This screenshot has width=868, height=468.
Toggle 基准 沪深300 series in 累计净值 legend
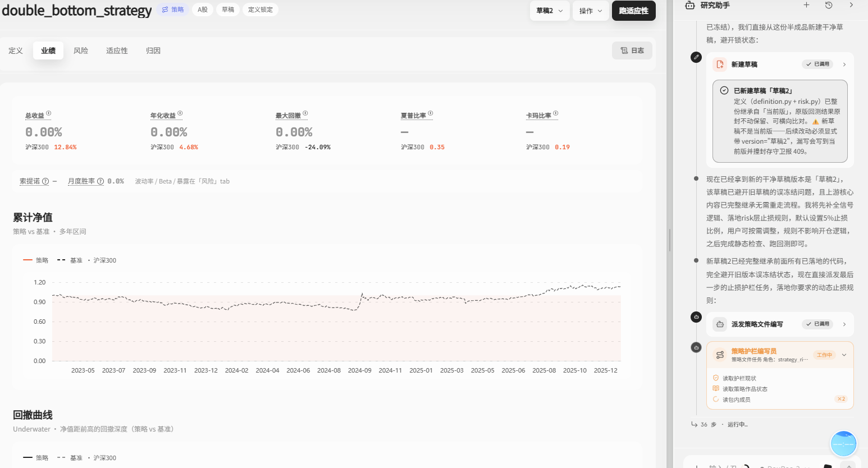(86, 260)
